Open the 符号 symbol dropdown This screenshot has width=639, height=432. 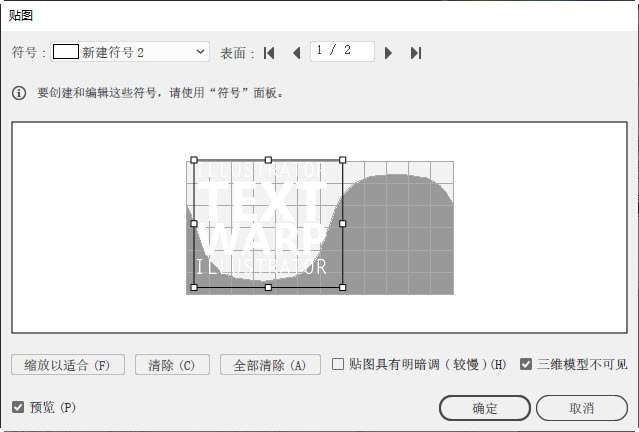130,52
